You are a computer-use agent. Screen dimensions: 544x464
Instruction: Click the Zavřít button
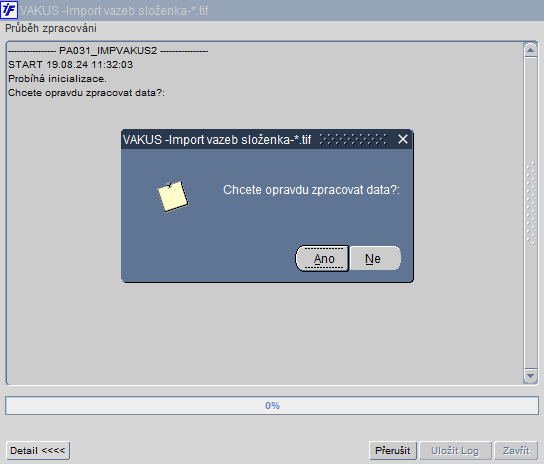pyautogui.click(x=516, y=450)
